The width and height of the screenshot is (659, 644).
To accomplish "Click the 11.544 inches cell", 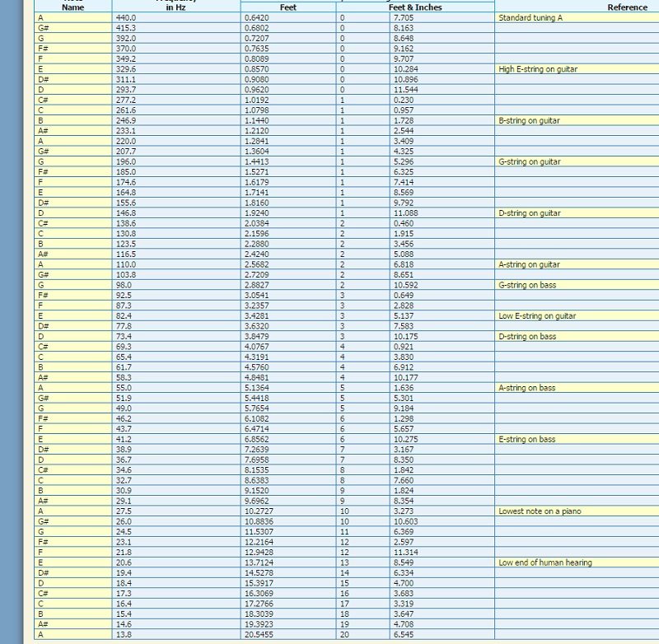I will pyautogui.click(x=442, y=90).
